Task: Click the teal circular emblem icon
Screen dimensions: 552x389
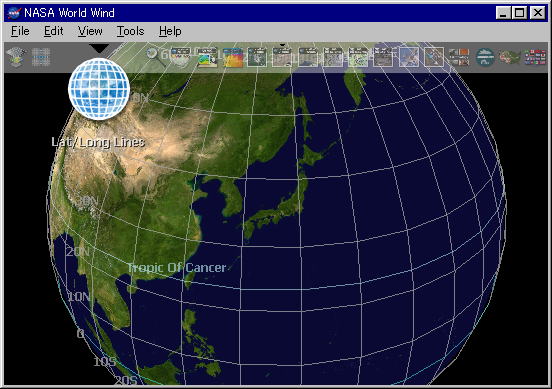Action: pyautogui.click(x=484, y=57)
